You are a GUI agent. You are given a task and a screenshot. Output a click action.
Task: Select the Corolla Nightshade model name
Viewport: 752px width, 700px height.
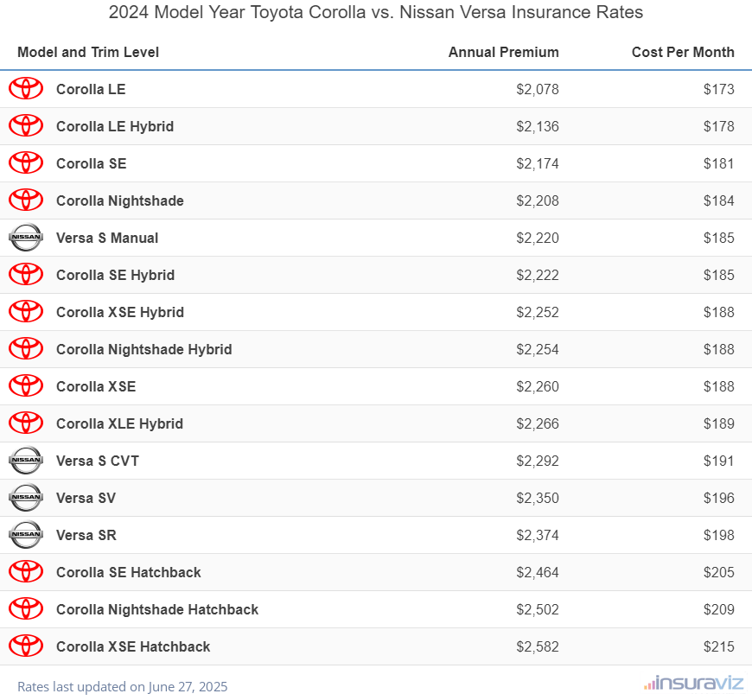click(120, 200)
